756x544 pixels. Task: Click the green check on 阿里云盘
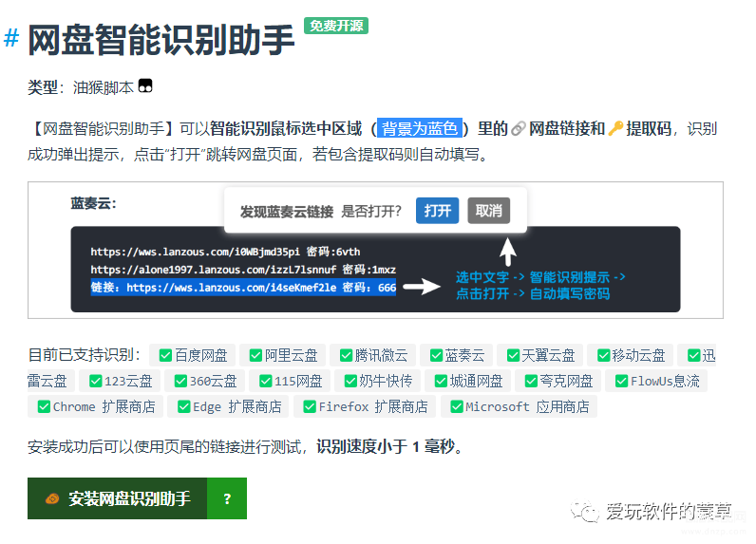click(x=255, y=356)
